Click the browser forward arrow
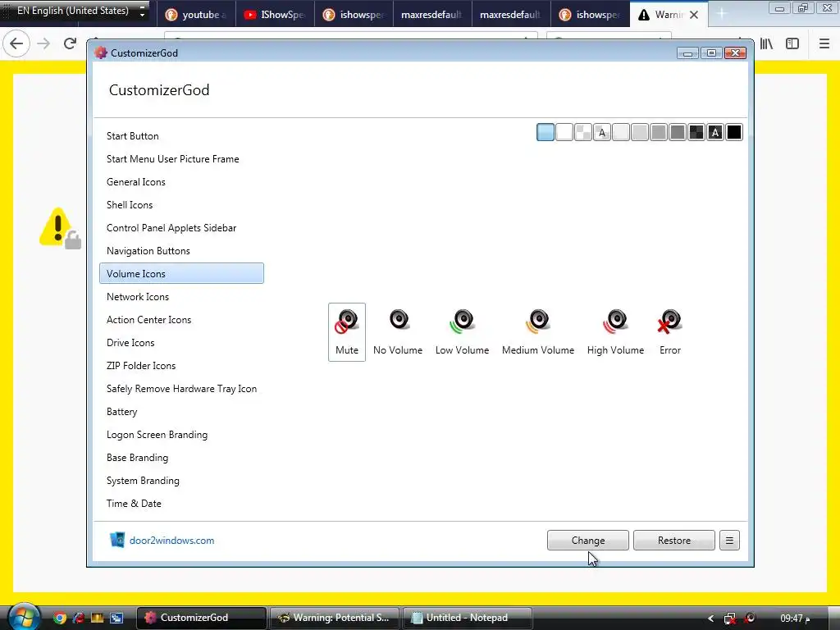Screen dimensions: 840x630 [x=43, y=43]
